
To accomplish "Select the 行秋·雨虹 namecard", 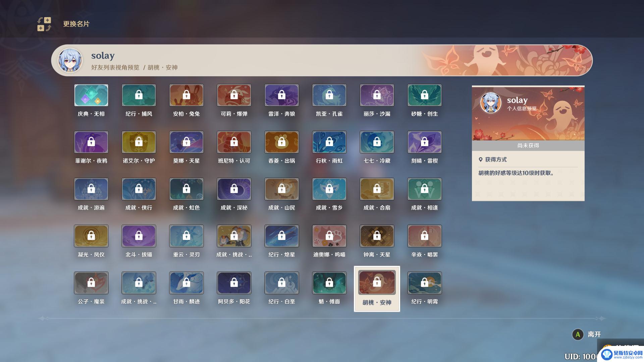I will click(x=329, y=142).
